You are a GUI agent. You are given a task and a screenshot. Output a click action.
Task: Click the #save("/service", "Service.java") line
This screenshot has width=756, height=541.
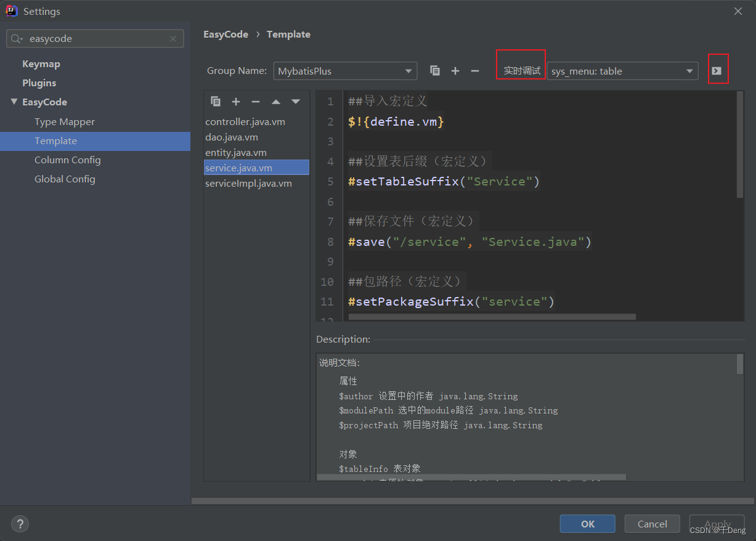click(x=469, y=242)
